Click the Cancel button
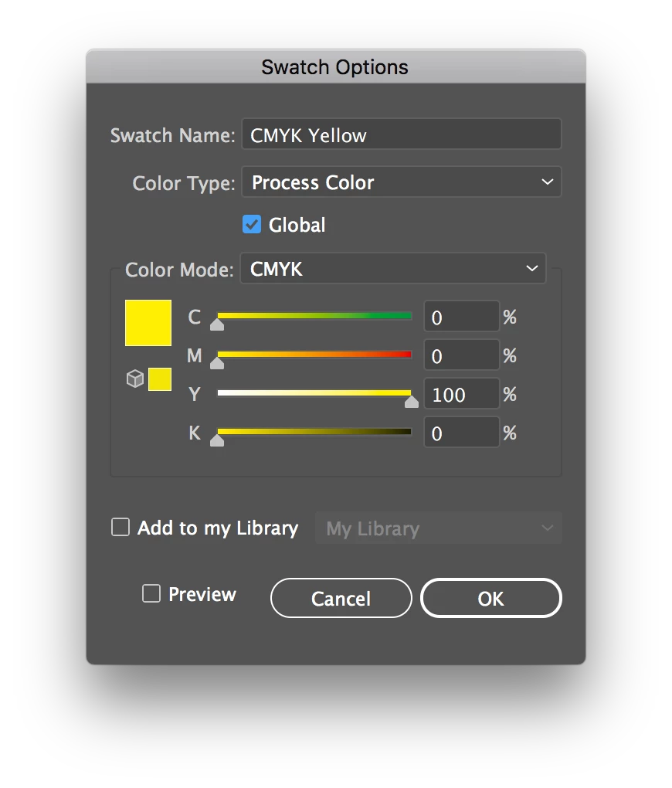Image resolution: width=672 pixels, height=788 pixels. (341, 598)
